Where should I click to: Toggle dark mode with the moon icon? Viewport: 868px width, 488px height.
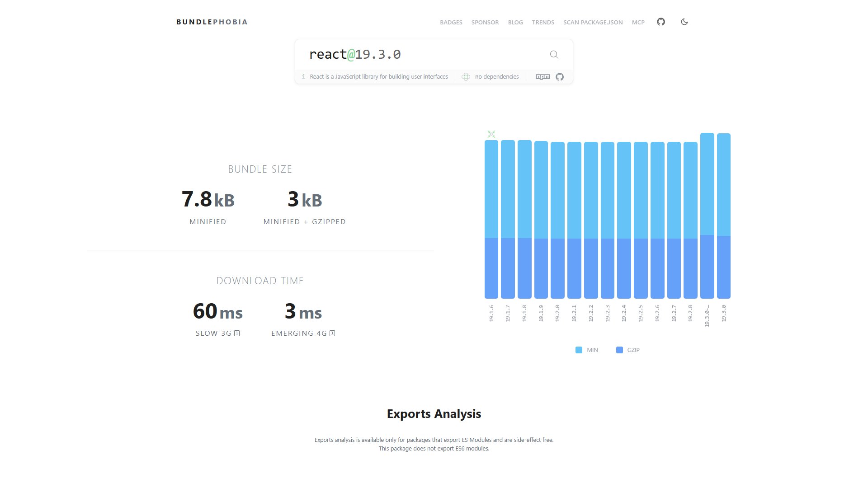(684, 22)
